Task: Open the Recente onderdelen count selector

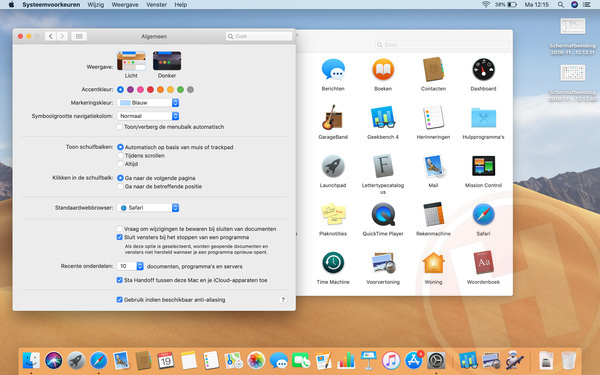Action: [x=130, y=266]
